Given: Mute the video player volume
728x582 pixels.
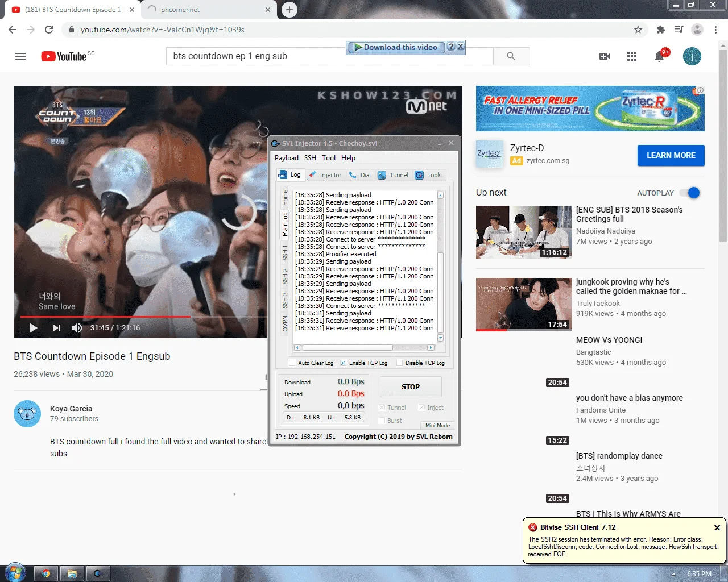Looking at the screenshot, I should [x=77, y=327].
